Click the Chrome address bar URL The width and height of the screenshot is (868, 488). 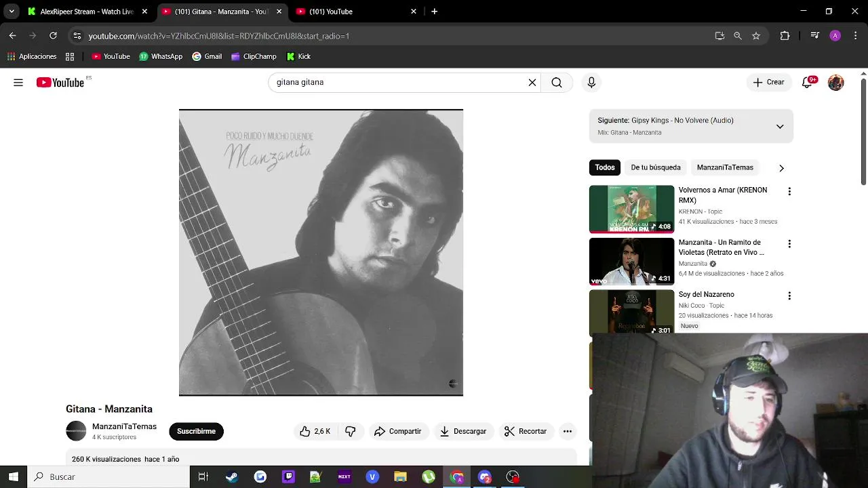tap(219, 36)
